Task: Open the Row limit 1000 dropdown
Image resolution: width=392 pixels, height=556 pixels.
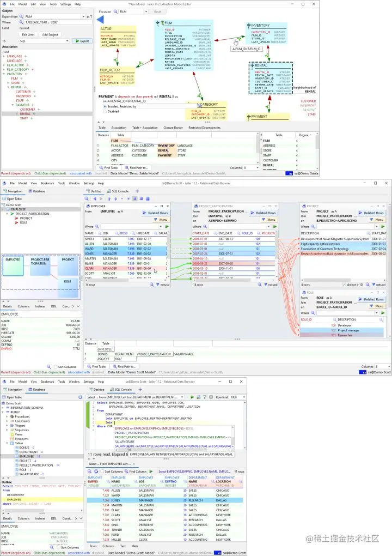Action: pyautogui.click(x=243, y=397)
